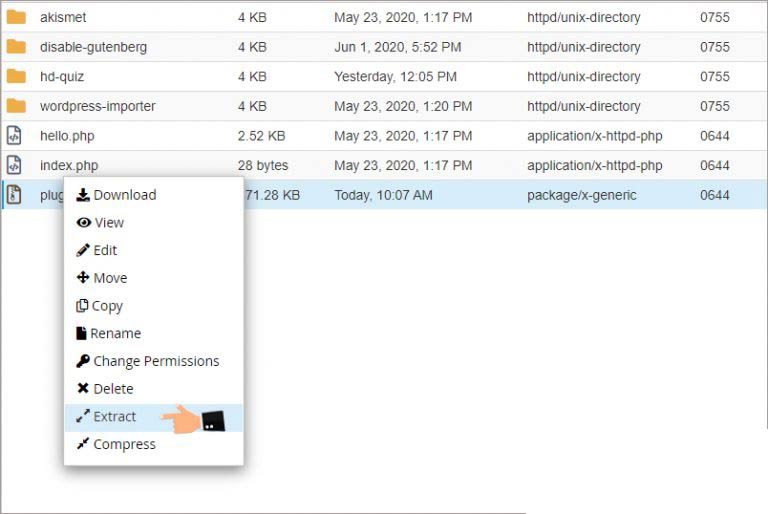
Task: Click the May 23, 2020, 1:20 PM date
Action: point(403,106)
